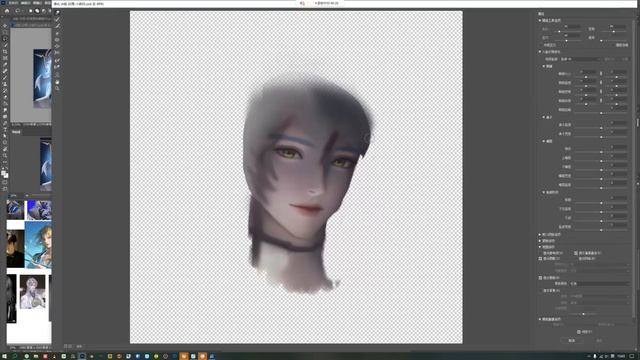Expand the Load Mesh Options section

pos(540,235)
